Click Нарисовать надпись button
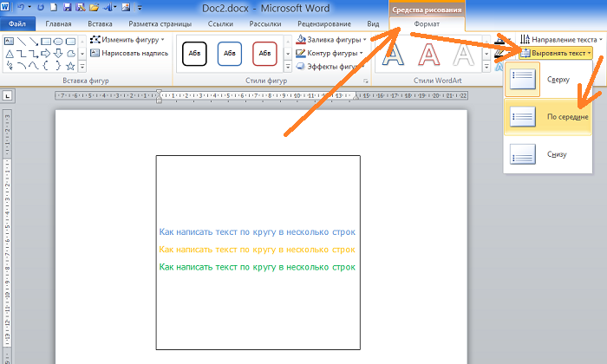The width and height of the screenshot is (607, 364). tap(129, 53)
